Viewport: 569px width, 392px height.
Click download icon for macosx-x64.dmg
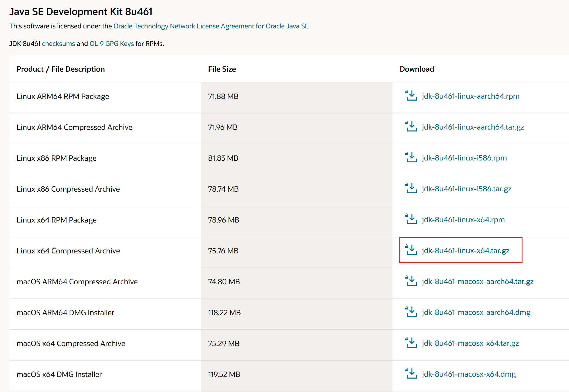411,374
